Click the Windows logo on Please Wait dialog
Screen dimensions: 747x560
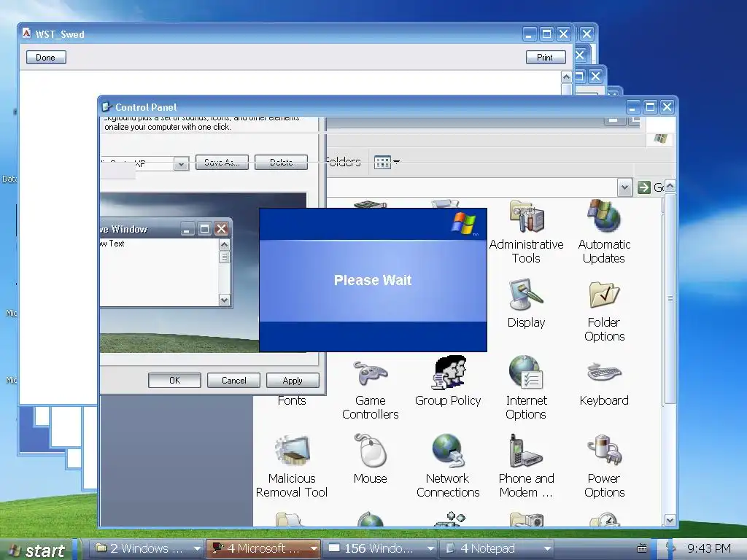(463, 224)
